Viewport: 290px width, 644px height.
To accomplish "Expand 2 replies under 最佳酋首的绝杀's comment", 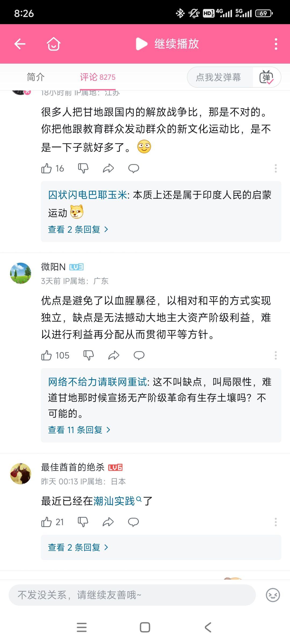I will tap(78, 547).
